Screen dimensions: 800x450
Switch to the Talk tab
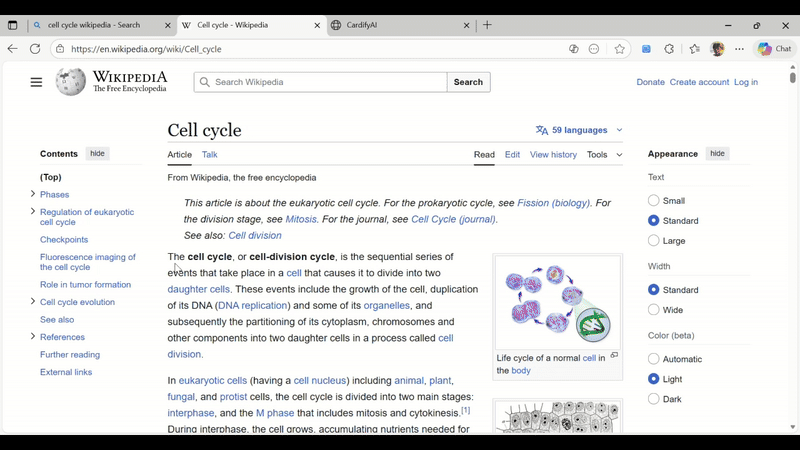click(x=209, y=155)
